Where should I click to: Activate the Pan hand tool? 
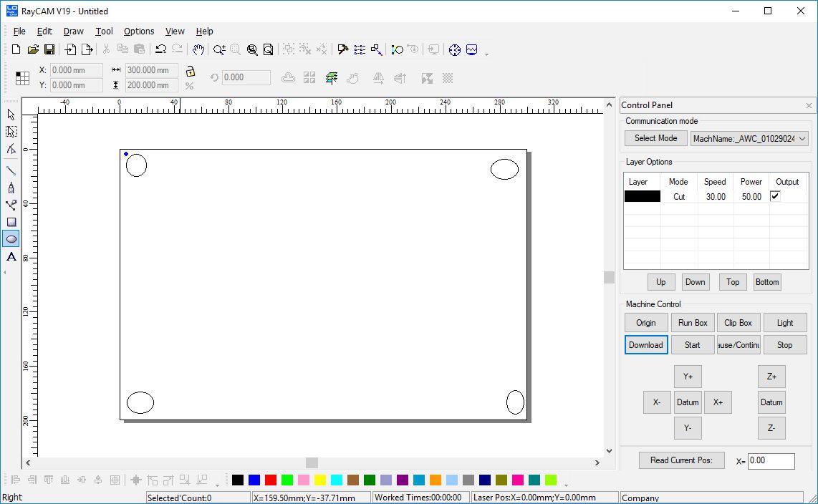pos(198,49)
